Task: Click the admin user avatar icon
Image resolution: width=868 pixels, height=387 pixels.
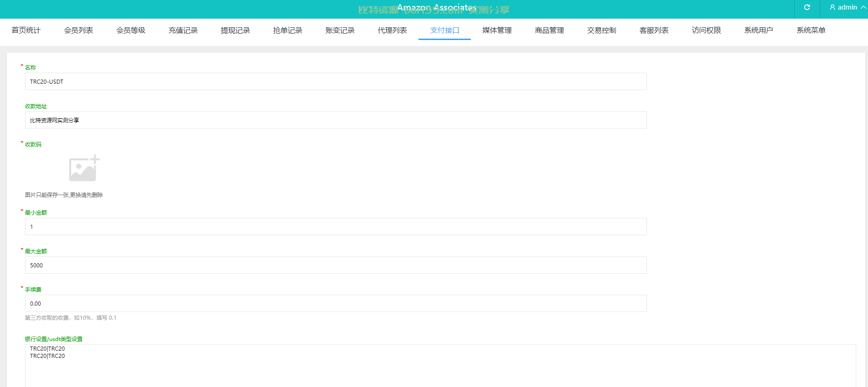Action: [833, 7]
